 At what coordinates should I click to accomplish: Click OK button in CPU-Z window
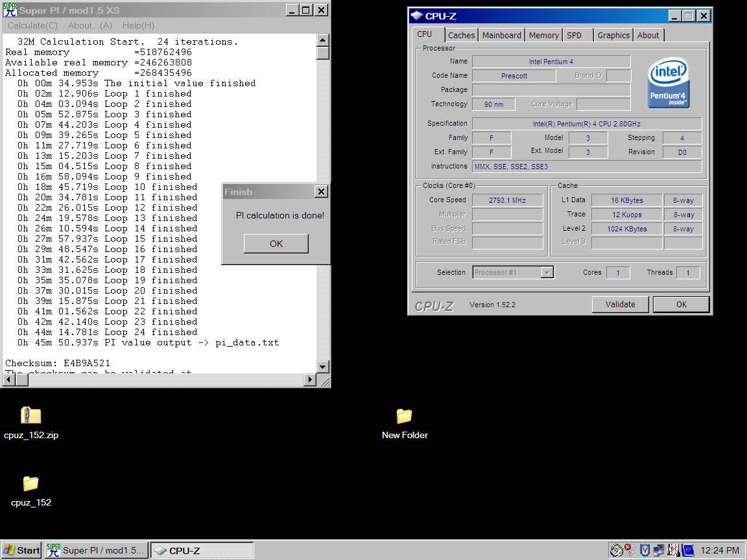(682, 304)
